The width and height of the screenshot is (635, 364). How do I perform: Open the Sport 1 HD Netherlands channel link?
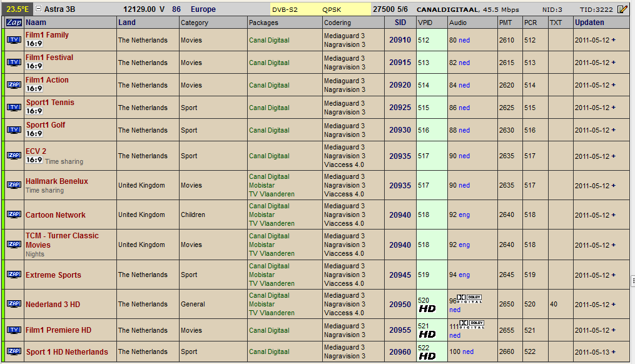tap(67, 352)
